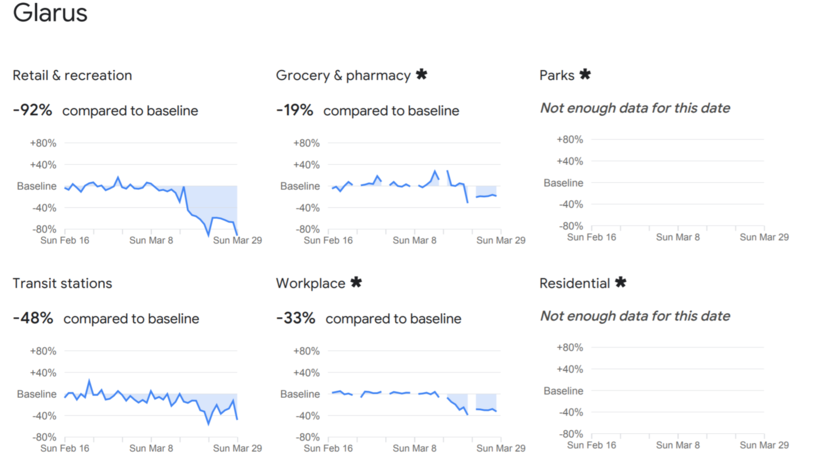The image size is (814, 459).
Task: Select the -92% retail value
Action: click(32, 110)
